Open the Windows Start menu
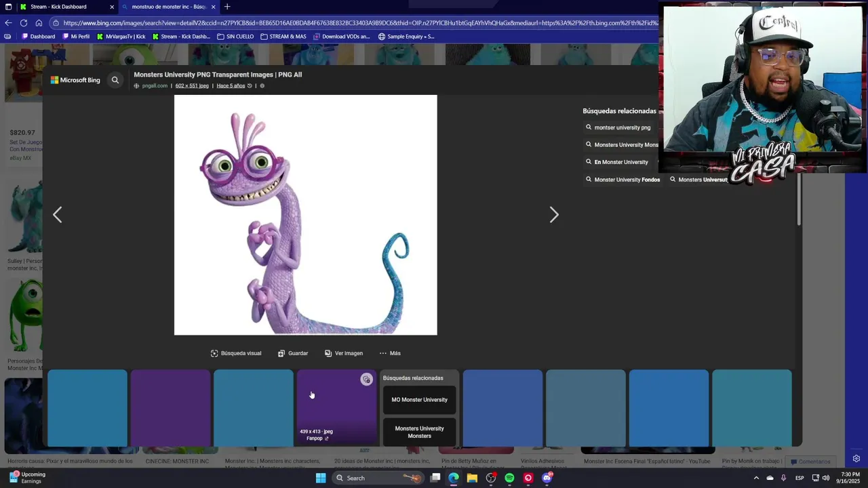 pyautogui.click(x=321, y=478)
